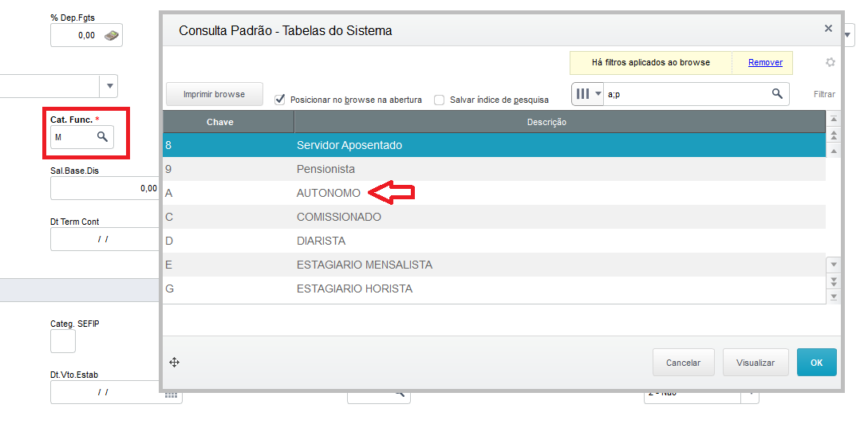Click the magnifier in the search box
868x424 pixels.
(777, 93)
